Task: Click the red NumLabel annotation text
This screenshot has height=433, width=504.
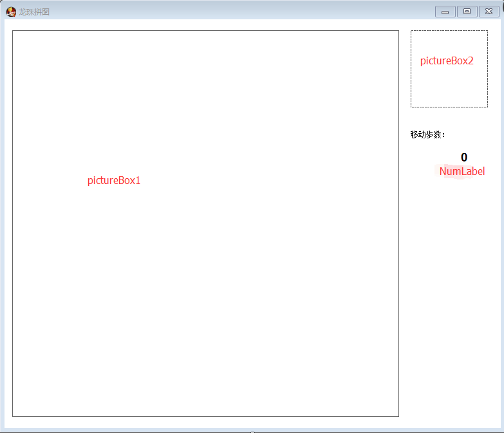Action: [462, 171]
